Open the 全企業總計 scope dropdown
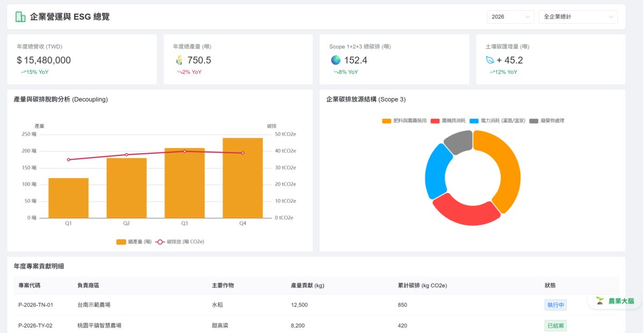Image resolution: width=644 pixels, height=333 pixels. pos(578,17)
